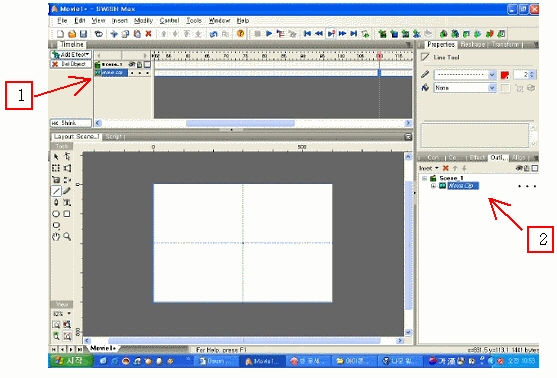Screen dimensions: 557x378
Task: Pick the dotted-rectangle tool in toolbox
Action: point(56,168)
